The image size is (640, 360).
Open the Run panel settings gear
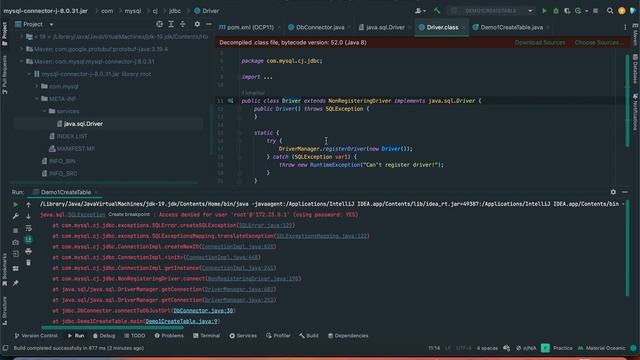613,192
